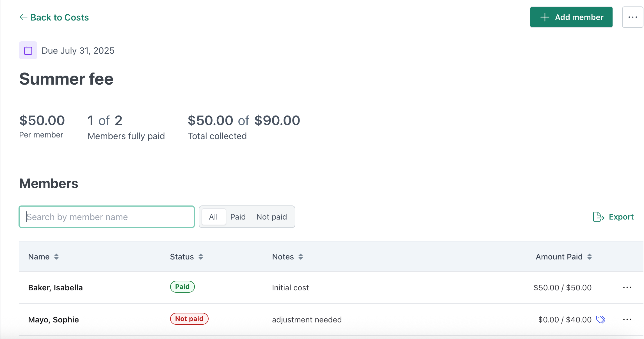Click the back arrow icon beside Back to Costs
644x339 pixels.
[x=23, y=17]
